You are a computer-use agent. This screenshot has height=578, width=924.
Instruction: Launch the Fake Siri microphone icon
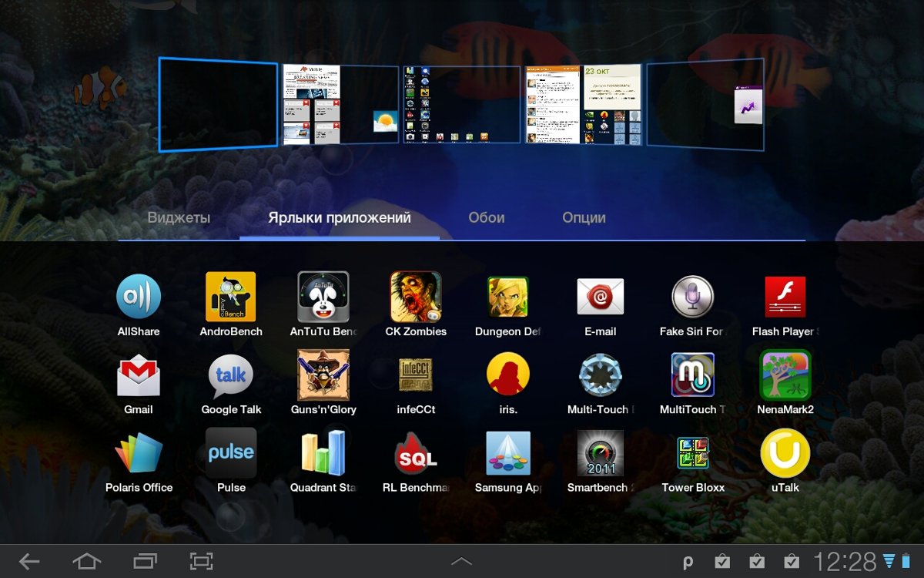693,297
